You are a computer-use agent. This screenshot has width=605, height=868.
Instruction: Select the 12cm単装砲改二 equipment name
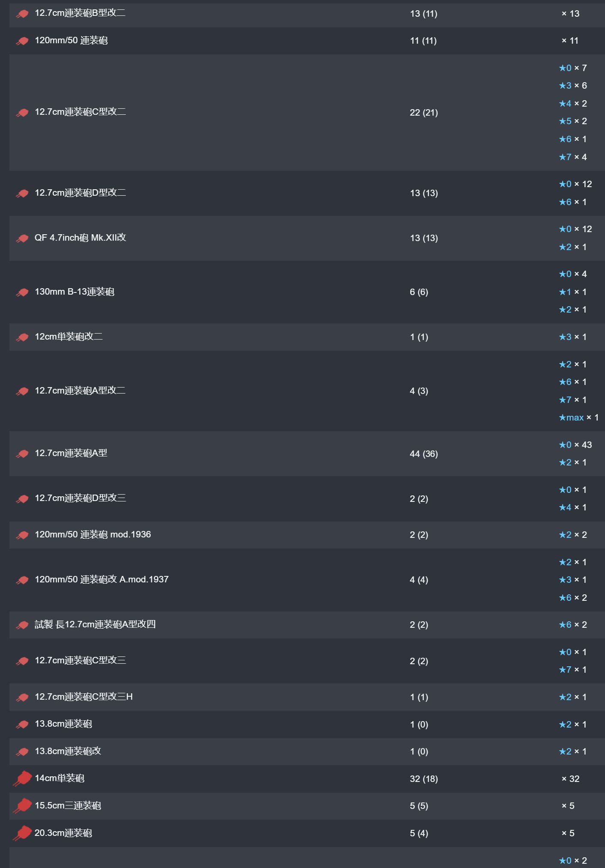pyautogui.click(x=69, y=337)
